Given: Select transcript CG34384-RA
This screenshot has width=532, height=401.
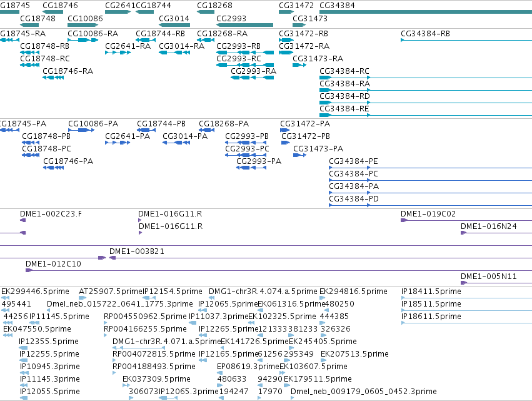Looking at the screenshot, I should [x=426, y=90].
